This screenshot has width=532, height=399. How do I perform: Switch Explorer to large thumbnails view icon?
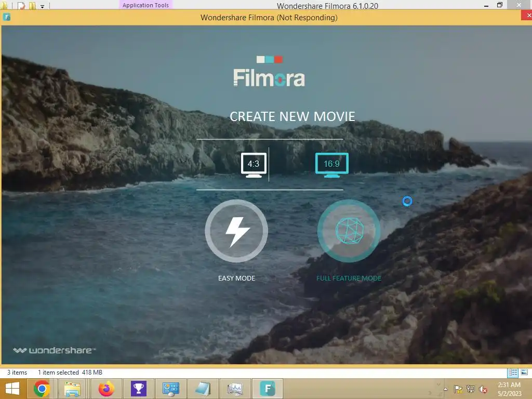pos(524,373)
